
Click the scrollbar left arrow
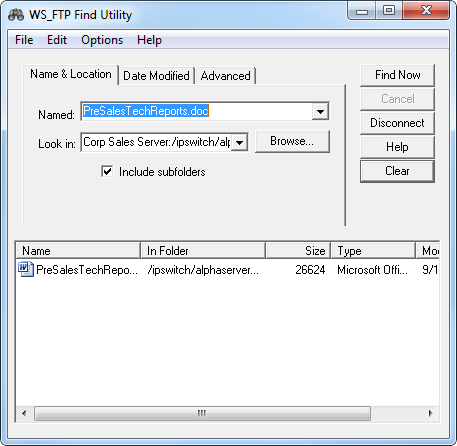24,413
